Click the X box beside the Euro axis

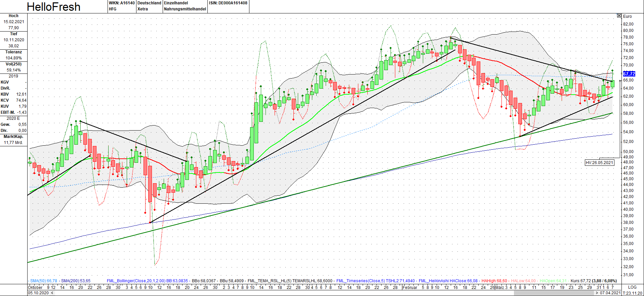(619, 16)
